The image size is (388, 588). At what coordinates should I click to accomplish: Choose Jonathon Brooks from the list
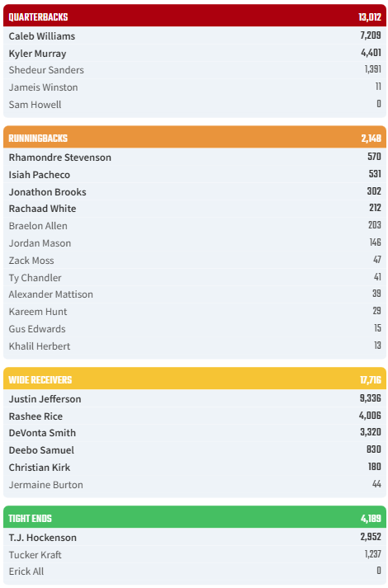pos(194,191)
